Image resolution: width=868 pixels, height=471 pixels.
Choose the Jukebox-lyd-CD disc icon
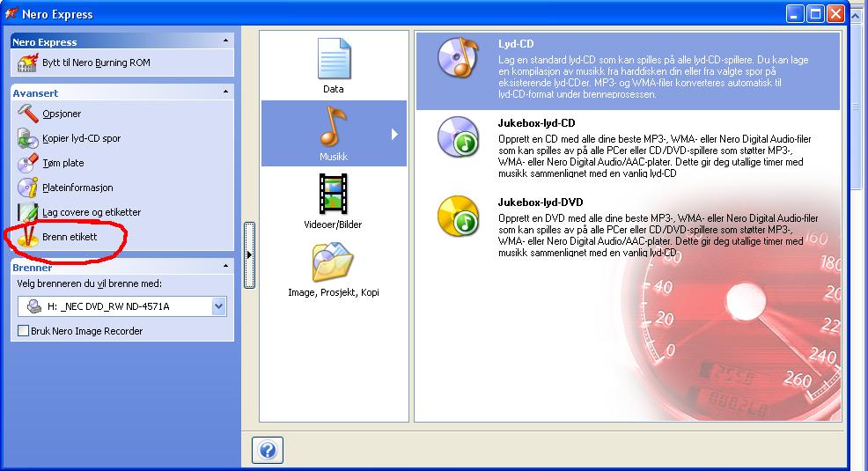click(x=458, y=136)
